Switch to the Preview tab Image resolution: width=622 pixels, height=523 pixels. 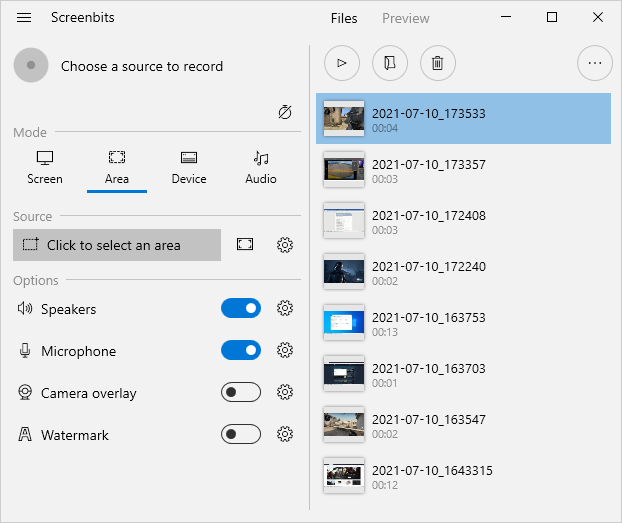tap(405, 18)
